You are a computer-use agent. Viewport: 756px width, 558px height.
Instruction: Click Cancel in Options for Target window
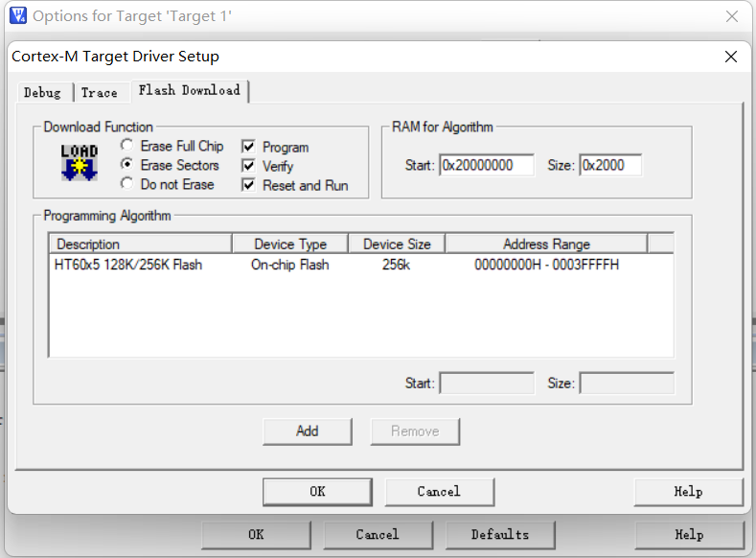(x=378, y=535)
